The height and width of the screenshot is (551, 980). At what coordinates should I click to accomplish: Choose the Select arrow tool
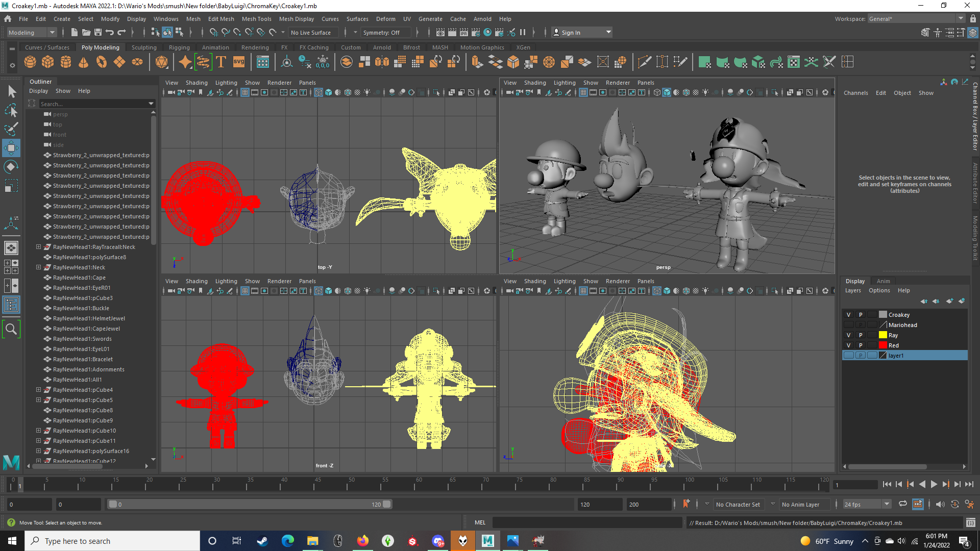click(11, 92)
